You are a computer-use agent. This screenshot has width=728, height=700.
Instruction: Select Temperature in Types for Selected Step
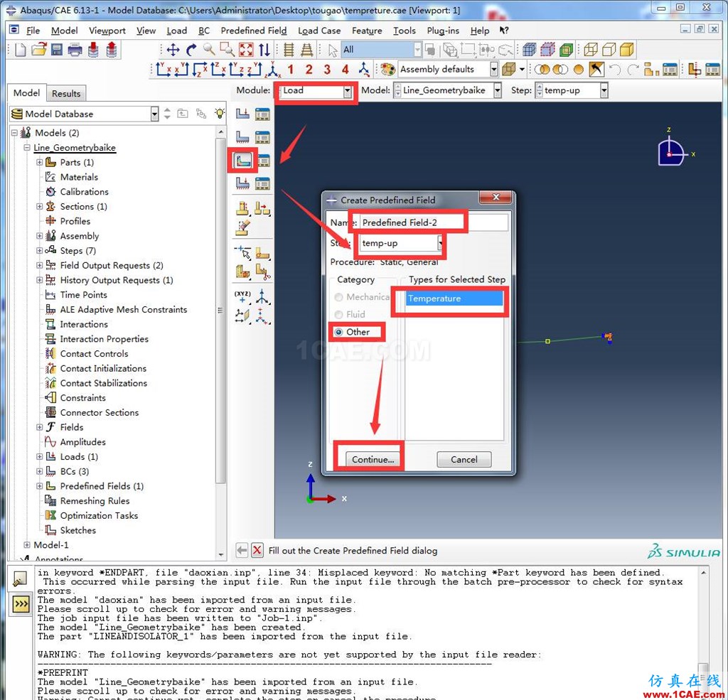coord(454,298)
